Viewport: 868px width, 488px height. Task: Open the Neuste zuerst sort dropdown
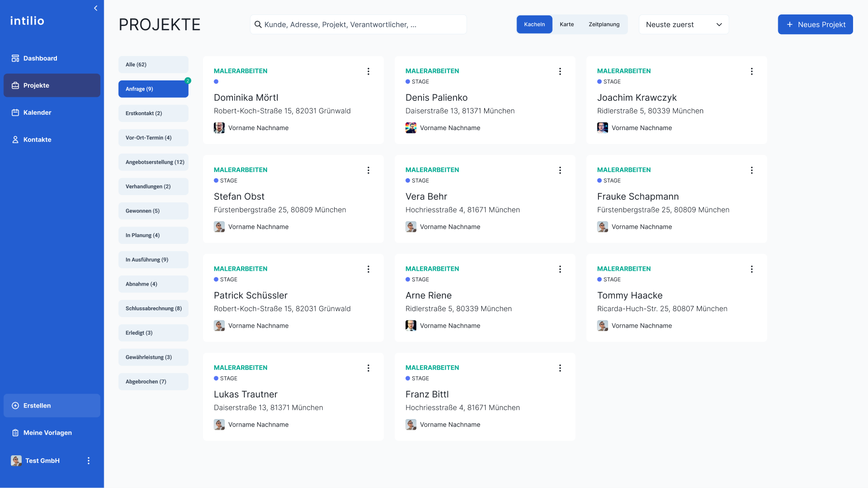pos(684,25)
